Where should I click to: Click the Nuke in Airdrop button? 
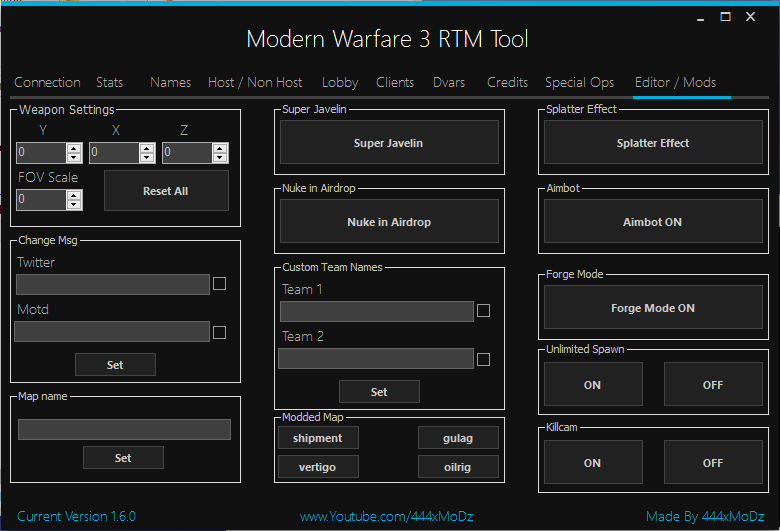pyautogui.click(x=389, y=221)
